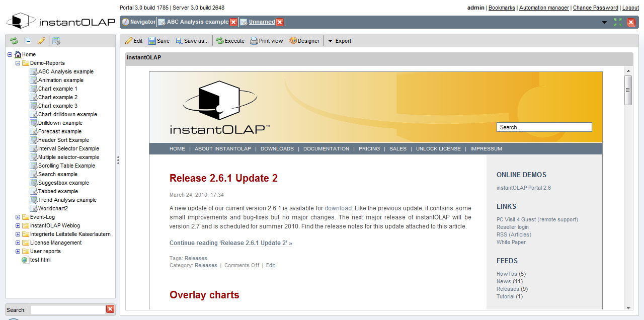Click the pencil edit icon in sidebar toolbar

tap(42, 41)
